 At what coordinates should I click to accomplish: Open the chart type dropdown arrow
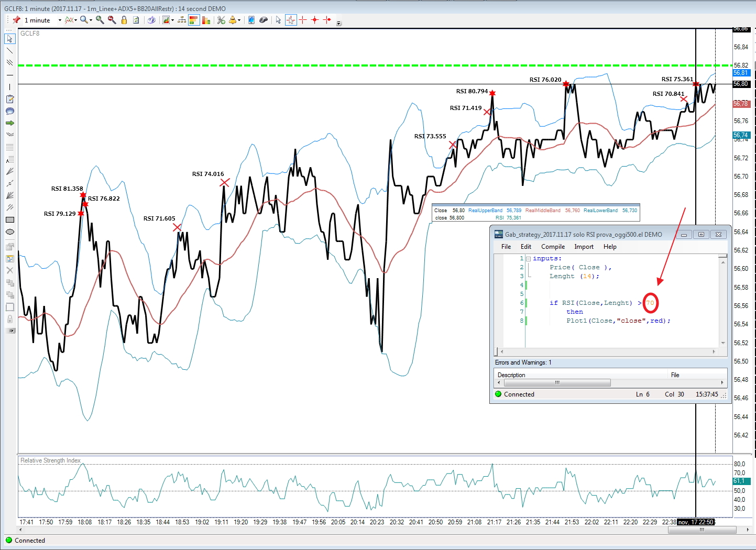76,20
